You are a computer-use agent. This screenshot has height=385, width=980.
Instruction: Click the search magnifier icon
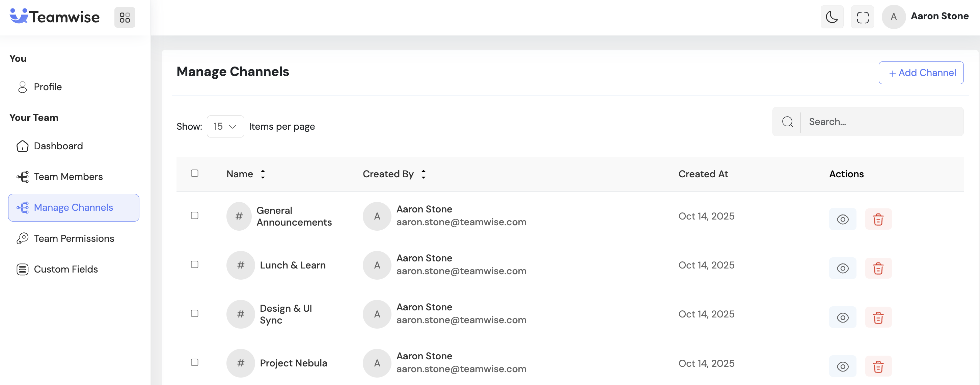coord(787,122)
